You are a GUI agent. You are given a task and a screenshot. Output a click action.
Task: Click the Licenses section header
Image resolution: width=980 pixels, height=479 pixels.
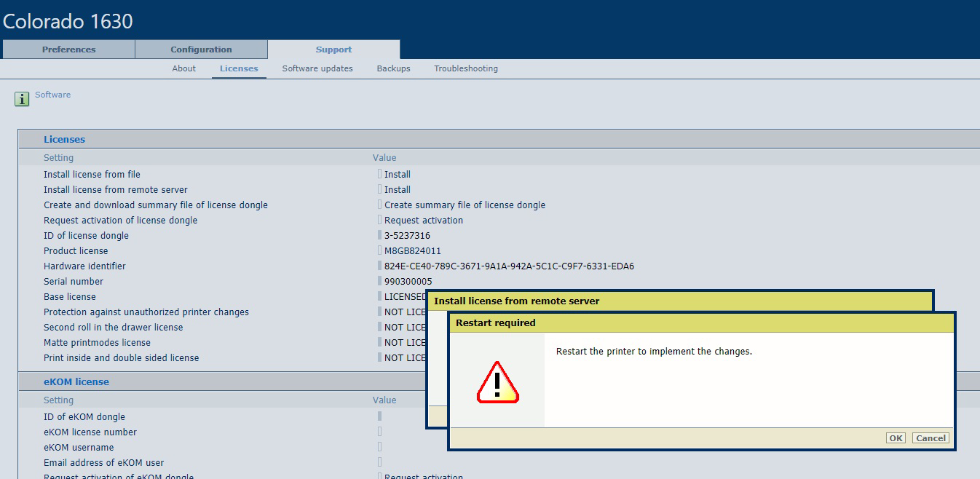tap(64, 139)
